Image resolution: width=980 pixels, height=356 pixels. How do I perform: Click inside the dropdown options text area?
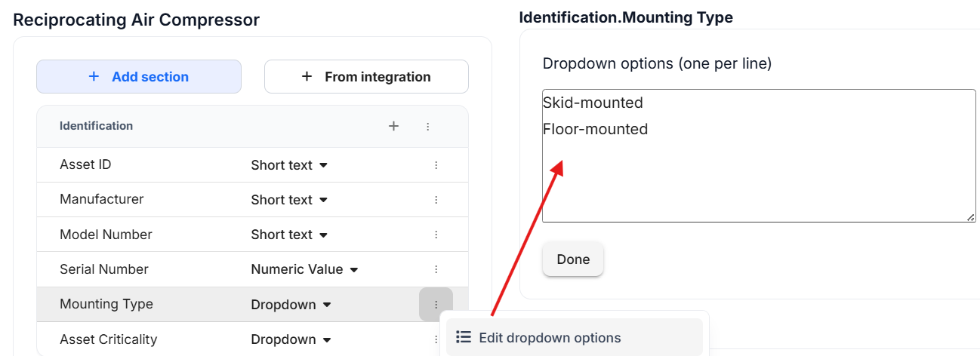tap(758, 173)
